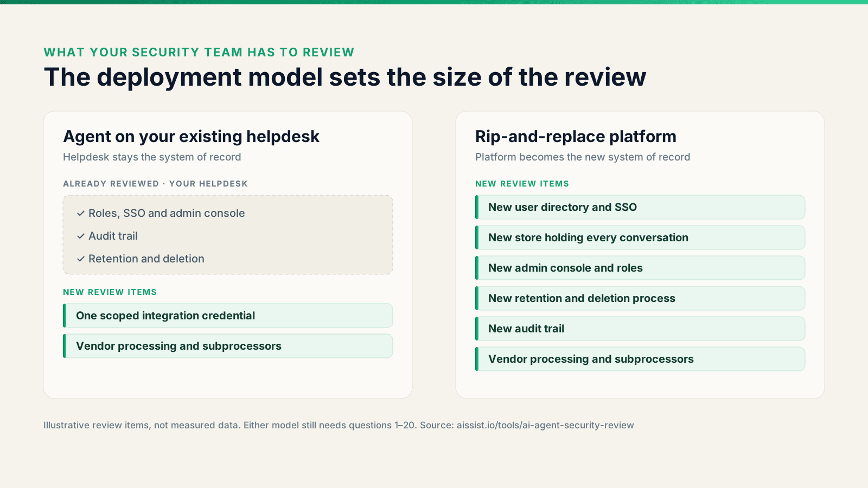
Task: Click the 'Illustrative review items, not measured data' note
Action: [x=142, y=425]
